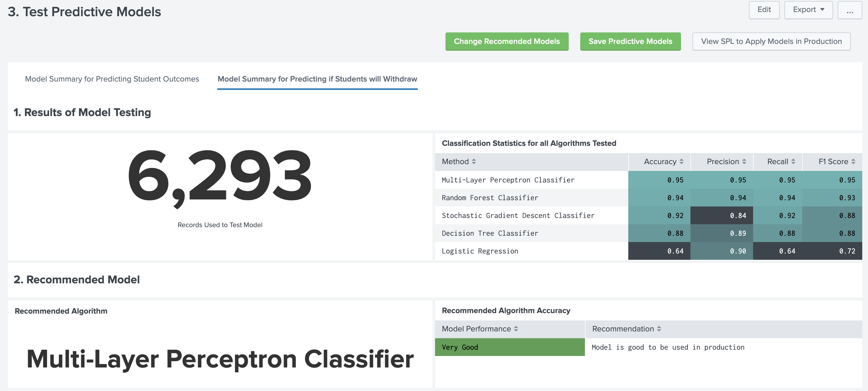This screenshot has height=391, width=868.
Task: Sort Recommendation column using its arrows
Action: tap(659, 329)
